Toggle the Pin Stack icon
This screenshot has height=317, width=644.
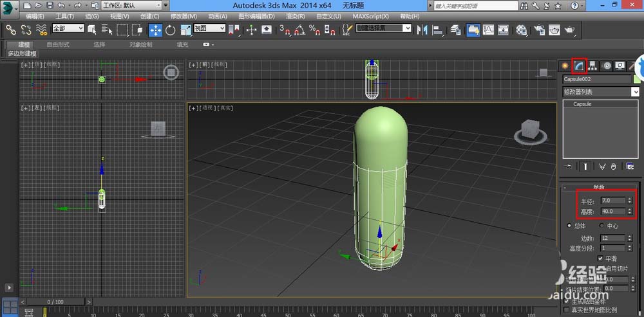click(x=569, y=166)
